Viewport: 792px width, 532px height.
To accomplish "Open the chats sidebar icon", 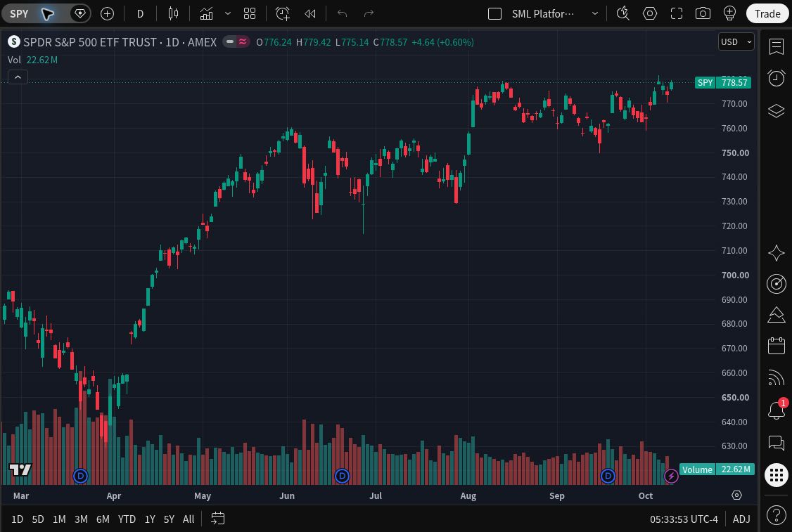I will [777, 443].
